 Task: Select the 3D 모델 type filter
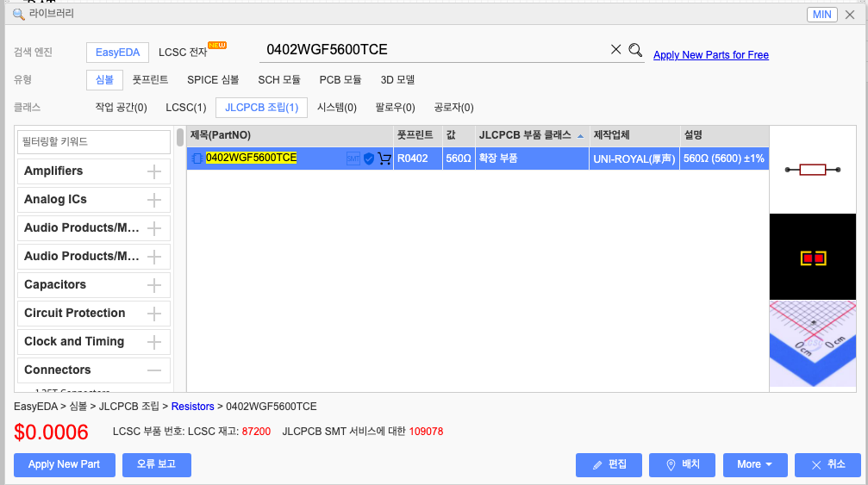(397, 79)
